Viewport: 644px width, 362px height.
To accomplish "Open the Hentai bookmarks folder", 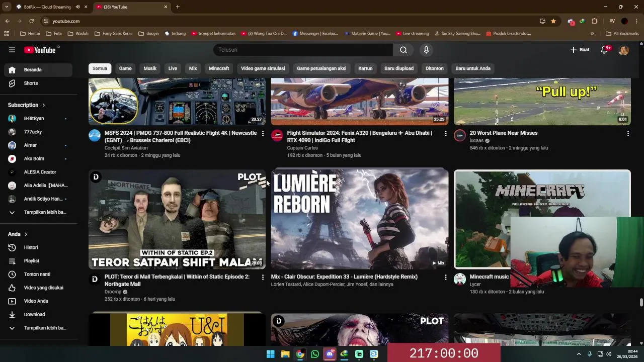I will [x=30, y=34].
